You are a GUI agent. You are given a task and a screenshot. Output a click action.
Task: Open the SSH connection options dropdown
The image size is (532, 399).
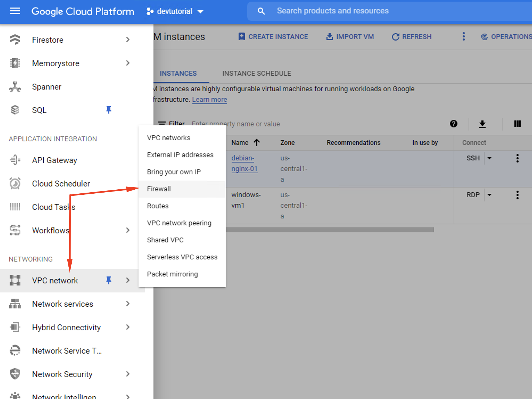(x=489, y=158)
